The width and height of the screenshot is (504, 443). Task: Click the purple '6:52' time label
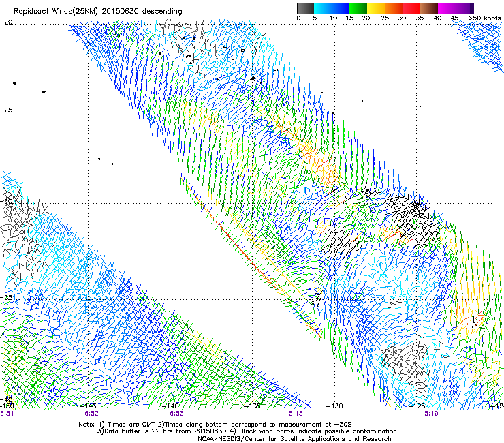pos(92,414)
